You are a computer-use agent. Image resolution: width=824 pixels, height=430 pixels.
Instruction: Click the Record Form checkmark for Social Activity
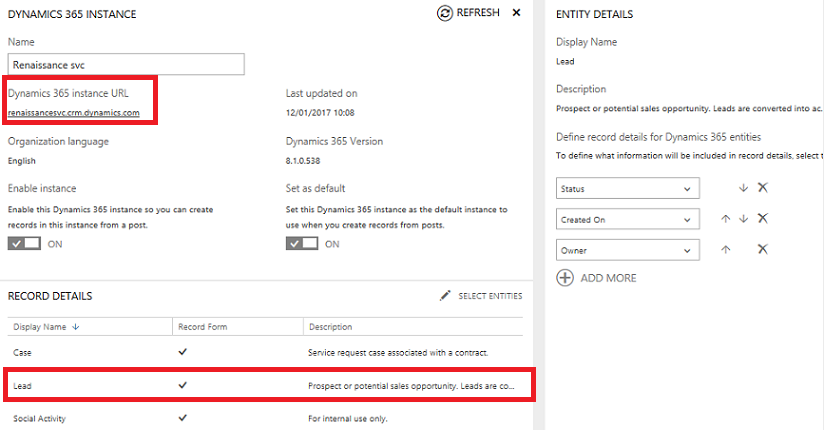(182, 418)
